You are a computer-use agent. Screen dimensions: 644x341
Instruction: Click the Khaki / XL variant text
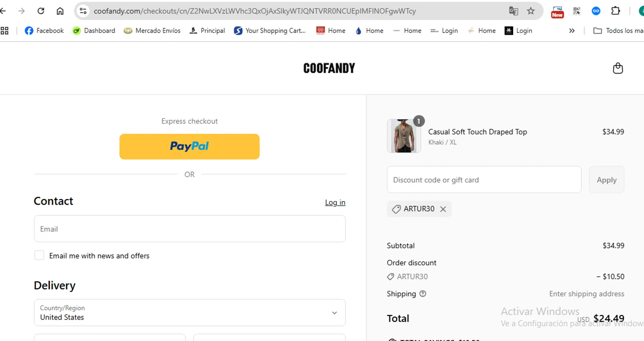pyautogui.click(x=443, y=142)
